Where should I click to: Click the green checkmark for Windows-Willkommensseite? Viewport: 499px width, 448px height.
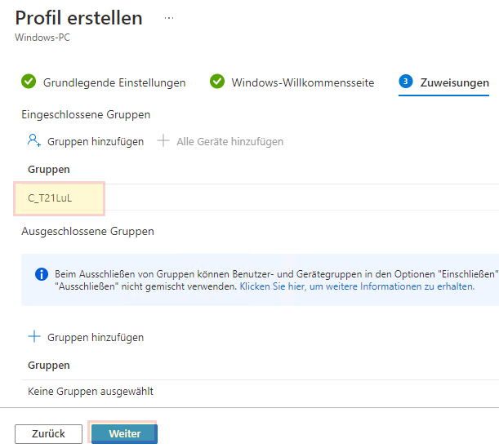[x=217, y=82]
